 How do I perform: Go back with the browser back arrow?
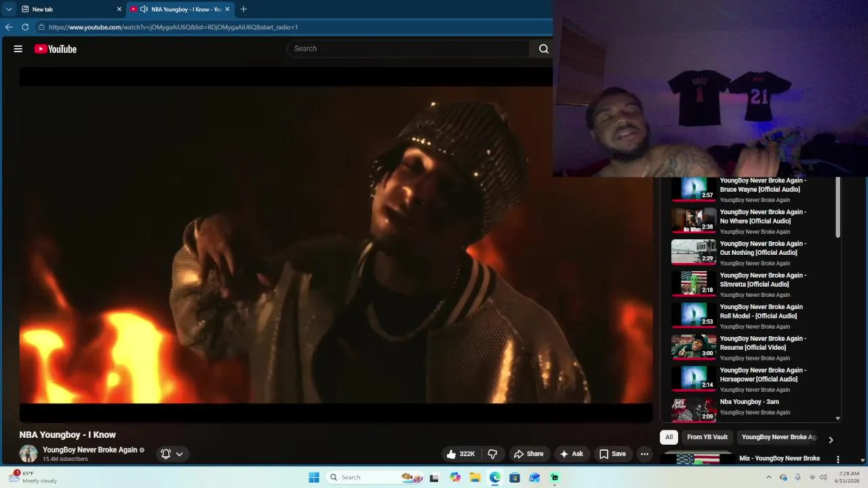(x=9, y=27)
